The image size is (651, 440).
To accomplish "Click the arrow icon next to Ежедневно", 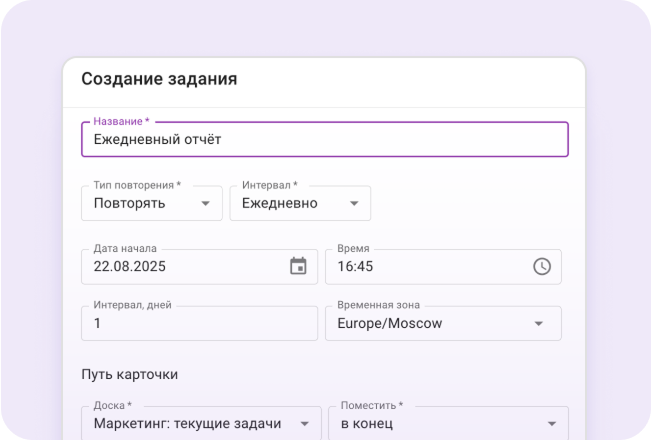I will click(354, 203).
